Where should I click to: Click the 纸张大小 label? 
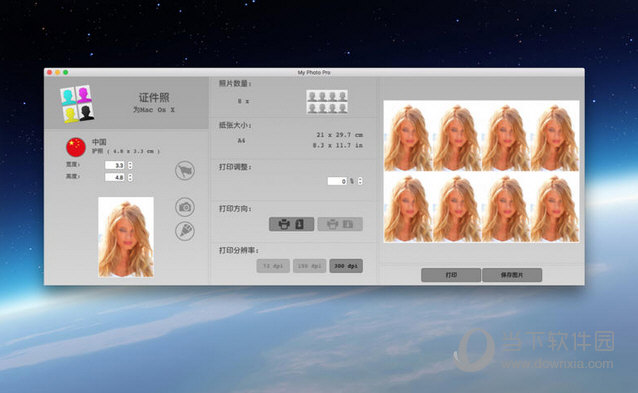pyautogui.click(x=235, y=125)
